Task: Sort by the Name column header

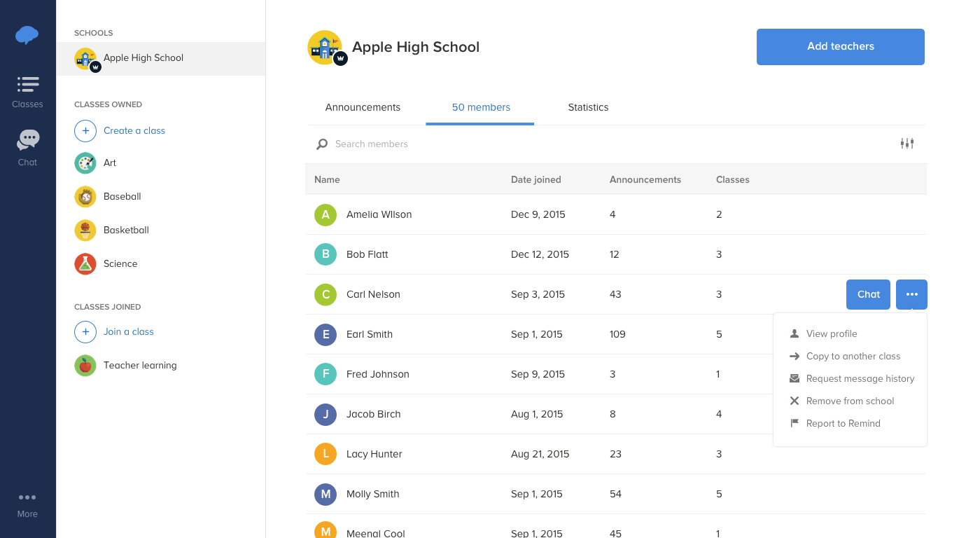Action: [327, 179]
